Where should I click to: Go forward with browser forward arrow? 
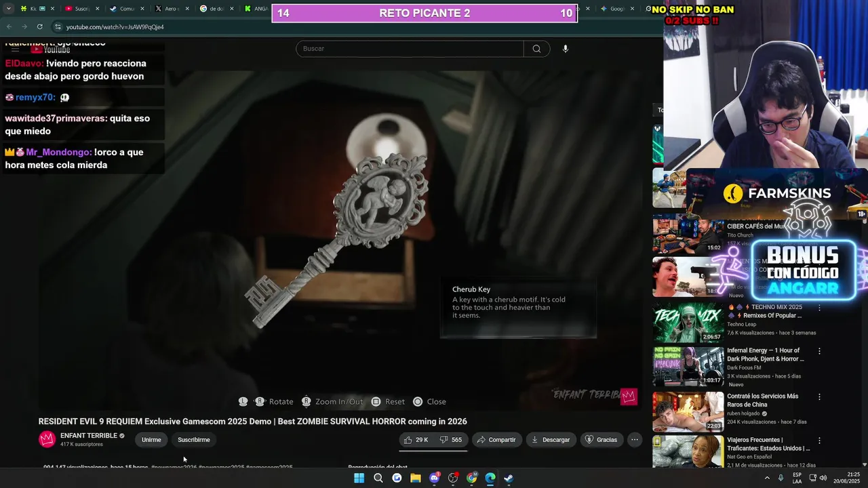(24, 26)
